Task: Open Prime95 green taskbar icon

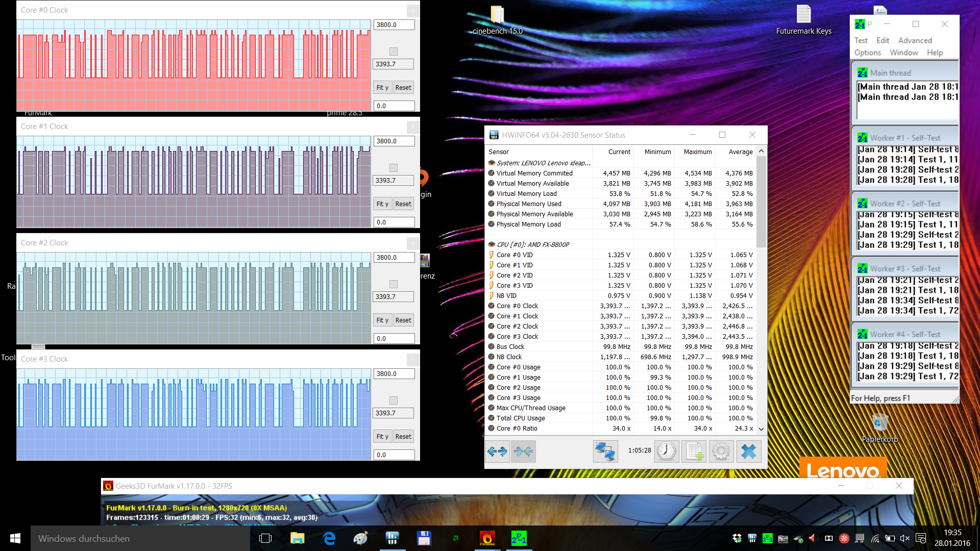Action: [519, 538]
